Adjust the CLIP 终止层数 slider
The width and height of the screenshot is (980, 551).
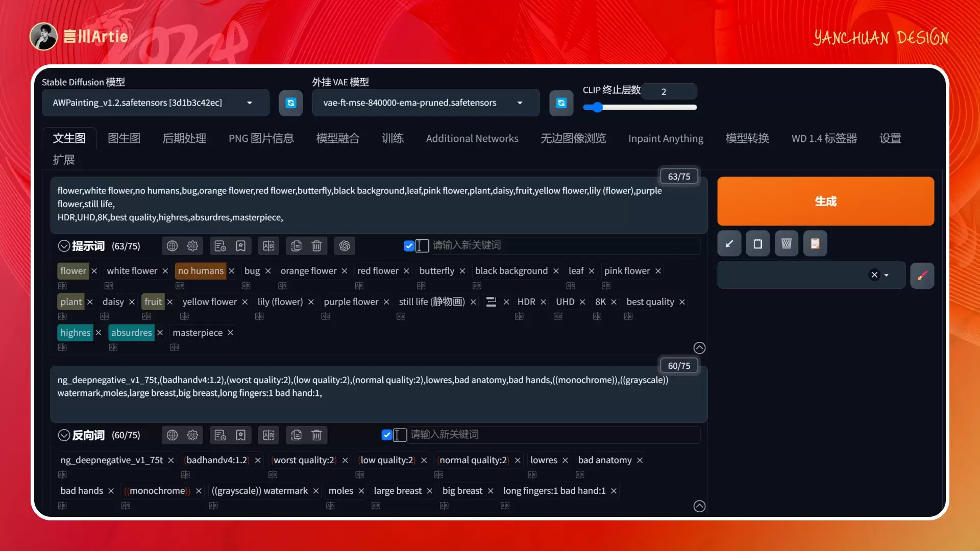pyautogui.click(x=640, y=107)
